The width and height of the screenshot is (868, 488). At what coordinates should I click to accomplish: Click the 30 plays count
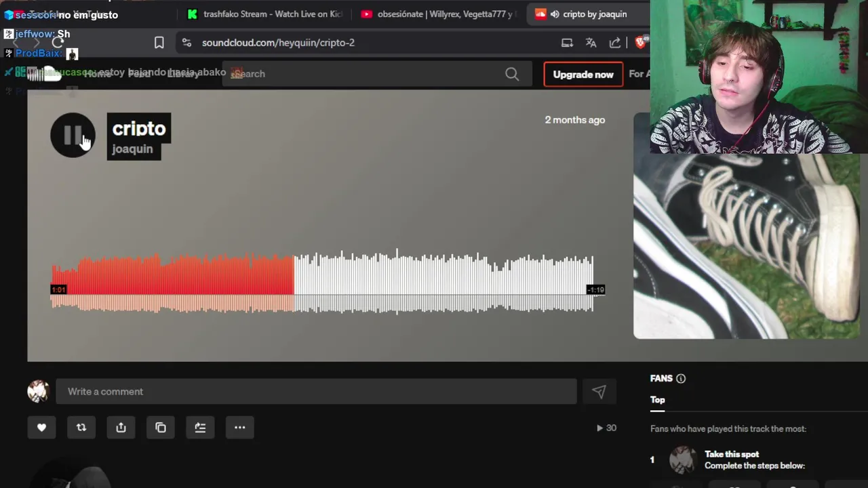point(606,428)
